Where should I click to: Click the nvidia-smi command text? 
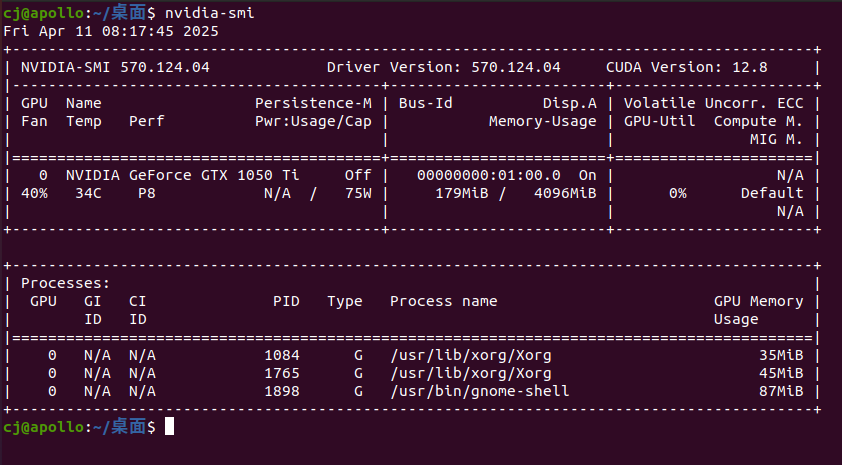tap(209, 13)
